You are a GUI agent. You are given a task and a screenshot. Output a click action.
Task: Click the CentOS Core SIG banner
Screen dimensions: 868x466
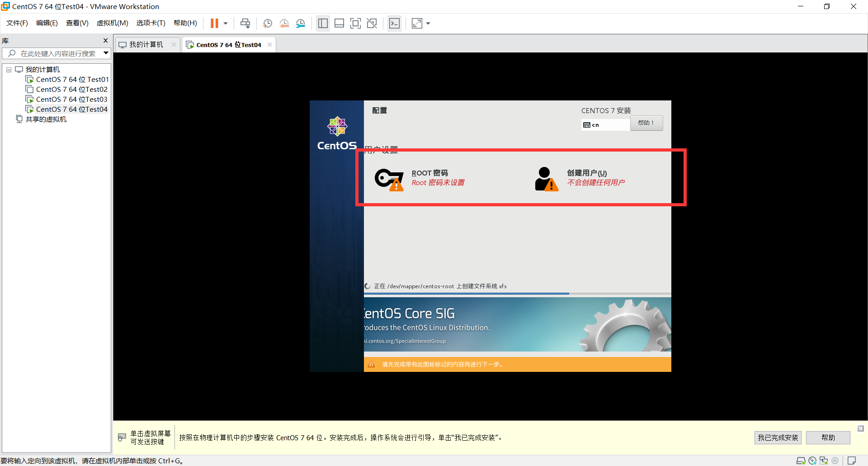click(x=518, y=324)
